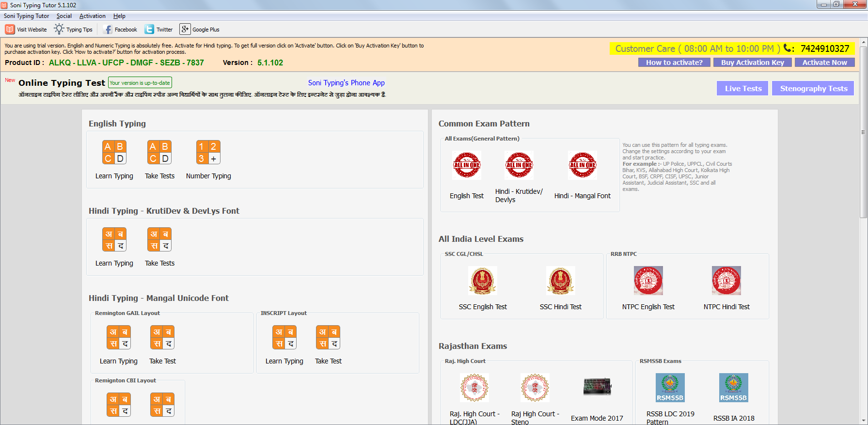The width and height of the screenshot is (868, 425).
Task: Click How to activate? button
Action: (674, 63)
